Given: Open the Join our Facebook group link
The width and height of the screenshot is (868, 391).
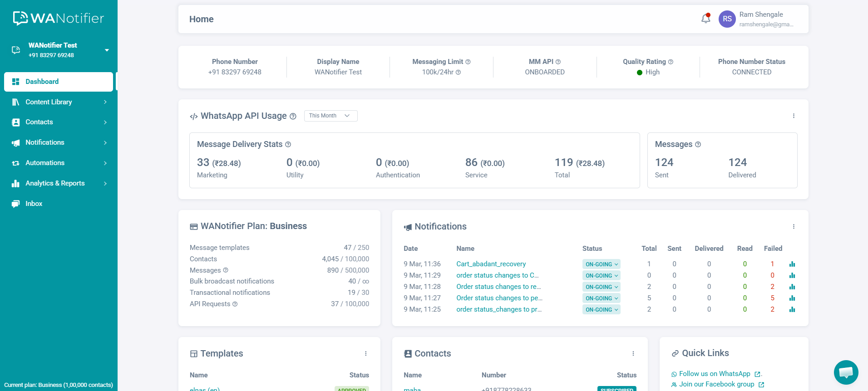Looking at the screenshot, I should [716, 384].
